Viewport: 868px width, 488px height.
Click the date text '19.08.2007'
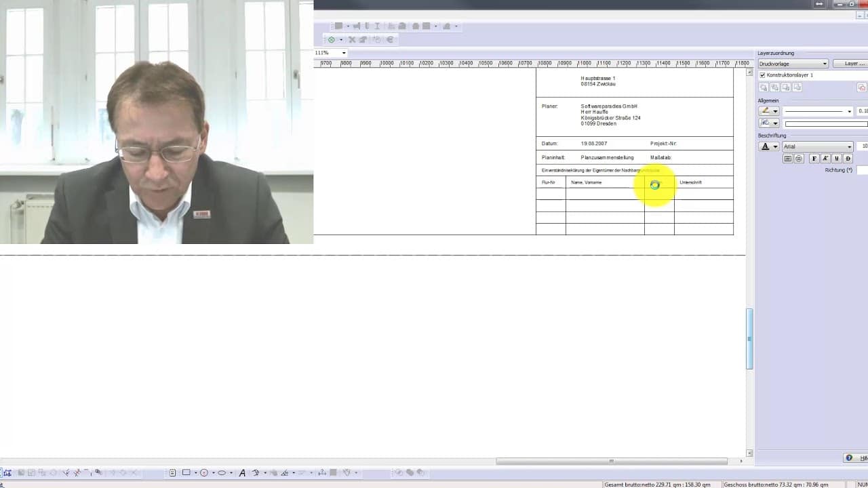tap(593, 144)
